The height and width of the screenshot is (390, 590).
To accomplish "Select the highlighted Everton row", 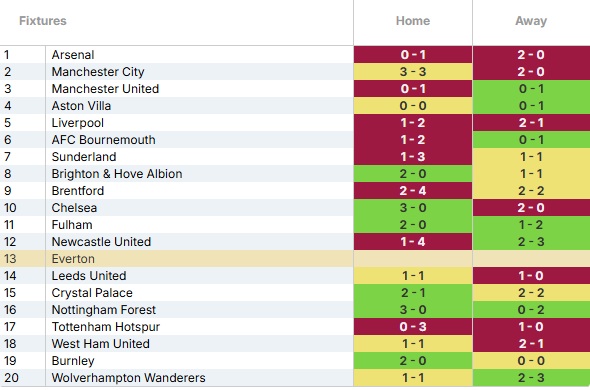I will tap(295, 259).
